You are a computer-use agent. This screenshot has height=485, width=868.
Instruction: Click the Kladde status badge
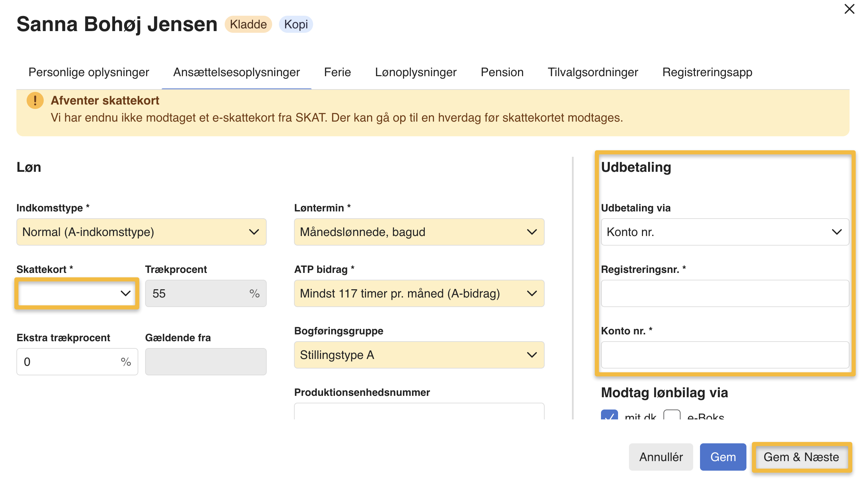click(x=248, y=24)
